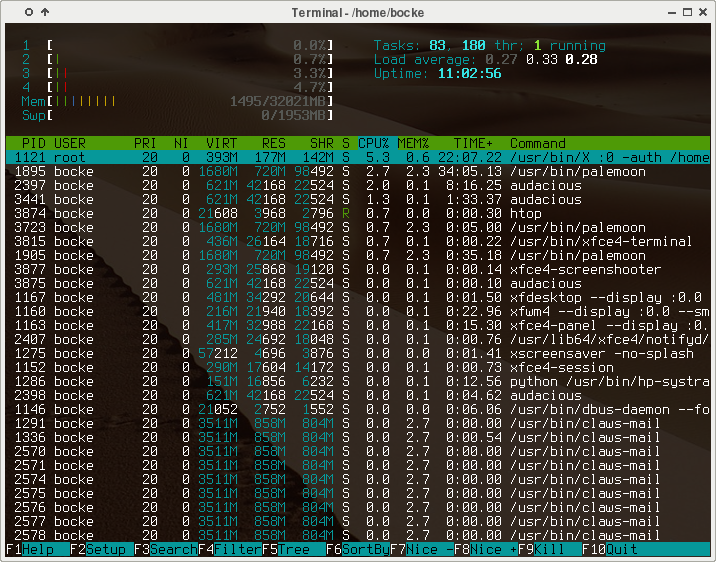
Task: Select process 1905 palemoon row
Action: point(358,256)
